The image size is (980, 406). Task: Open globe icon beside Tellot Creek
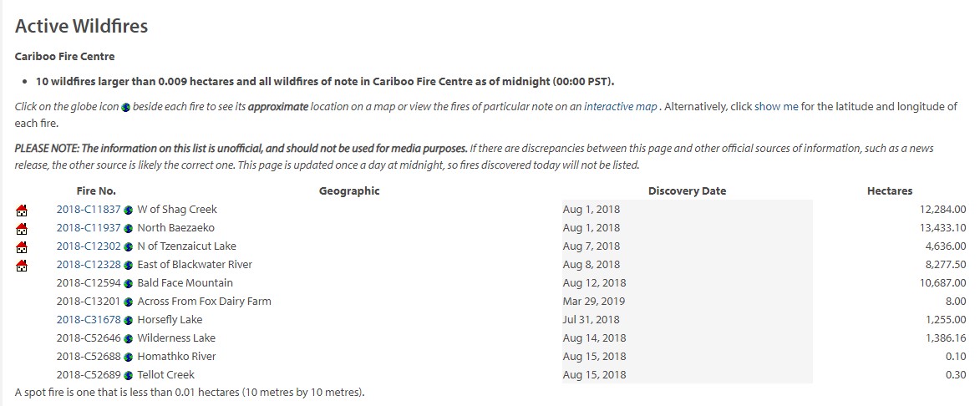click(x=128, y=375)
